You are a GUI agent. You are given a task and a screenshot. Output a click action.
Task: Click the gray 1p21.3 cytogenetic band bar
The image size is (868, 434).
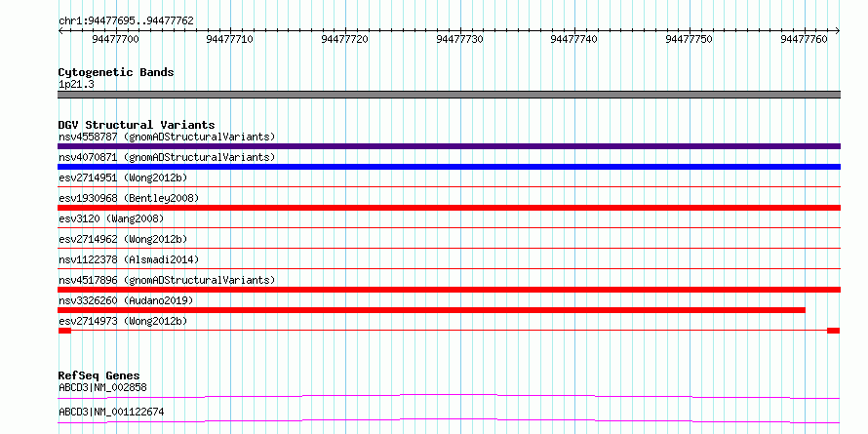pyautogui.click(x=449, y=95)
